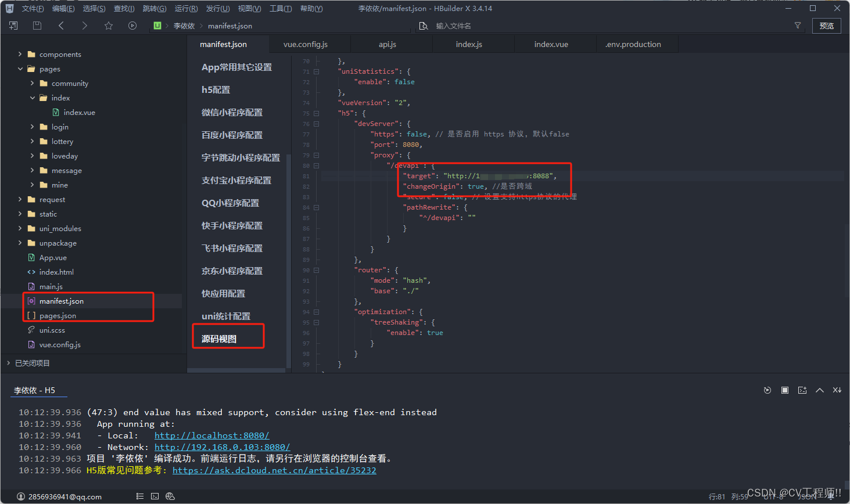The height and width of the screenshot is (504, 850).
Task: Clear the console output with the X↓ icon
Action: pos(837,390)
